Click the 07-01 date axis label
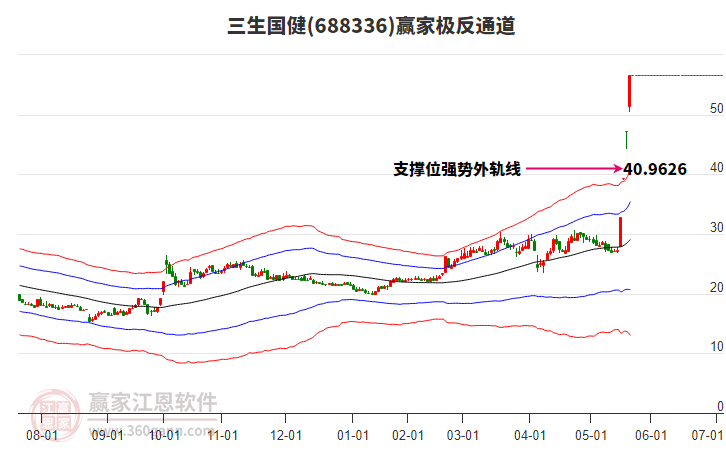 (707, 435)
